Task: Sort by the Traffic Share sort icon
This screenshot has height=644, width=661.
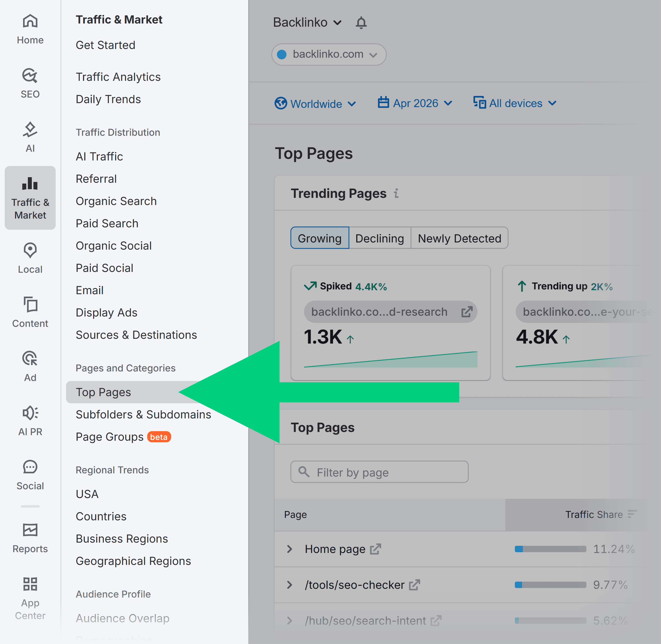Action: click(632, 514)
